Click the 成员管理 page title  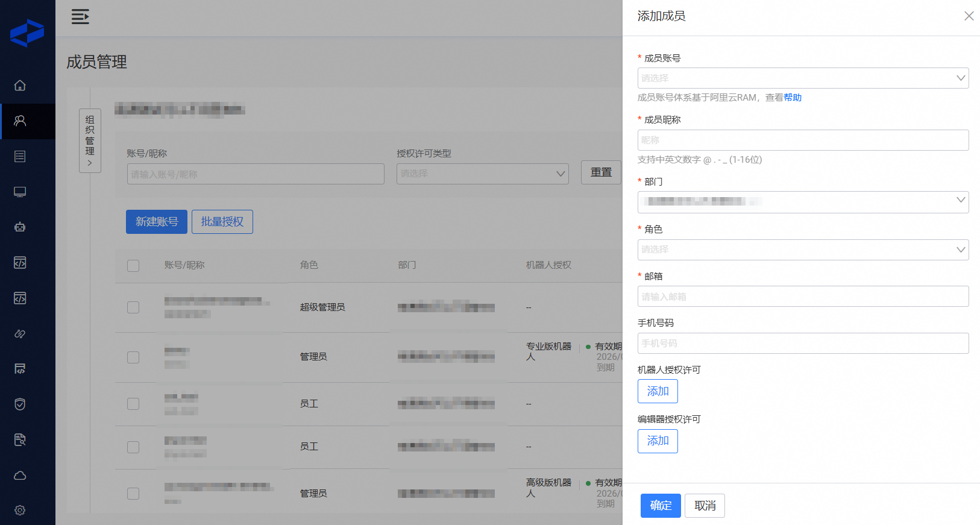(96, 62)
